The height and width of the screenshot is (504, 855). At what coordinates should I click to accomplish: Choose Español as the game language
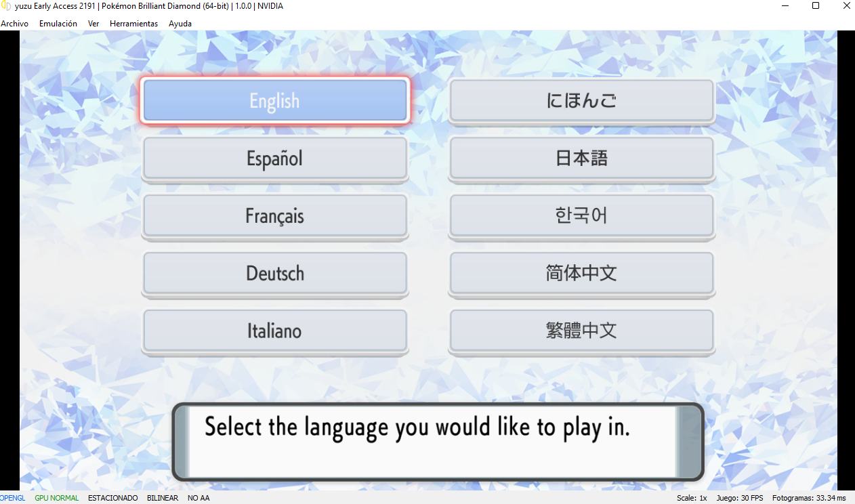click(274, 159)
